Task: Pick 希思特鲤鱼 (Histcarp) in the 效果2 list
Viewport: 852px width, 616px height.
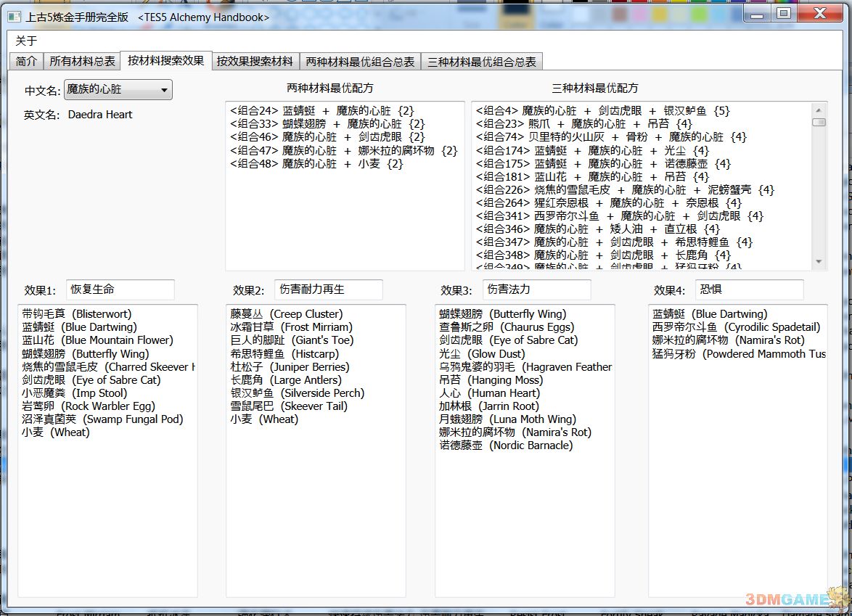Action: (x=284, y=353)
